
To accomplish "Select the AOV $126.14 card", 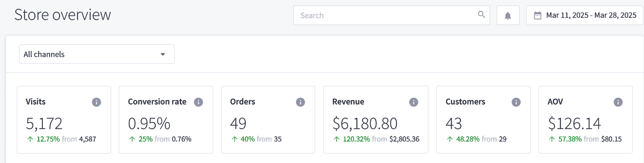I will 586,119.
